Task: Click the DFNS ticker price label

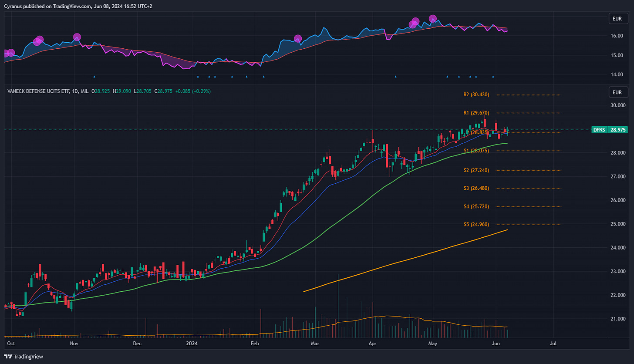Action: (609, 130)
